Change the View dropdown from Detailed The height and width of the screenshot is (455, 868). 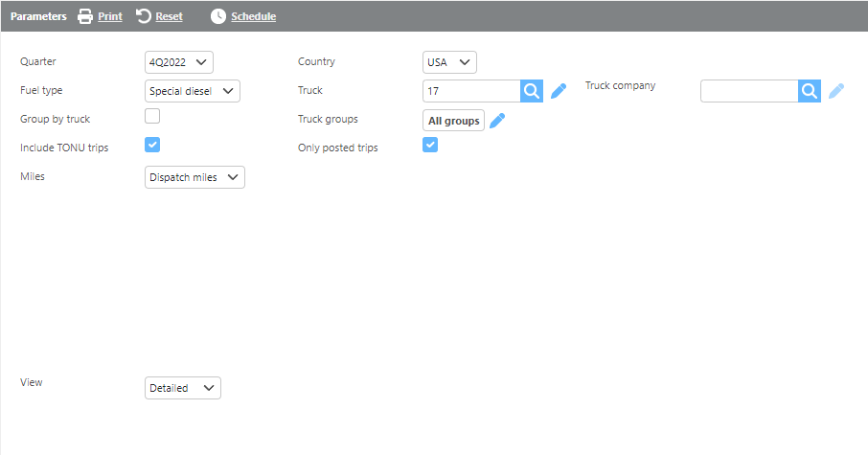tap(182, 388)
